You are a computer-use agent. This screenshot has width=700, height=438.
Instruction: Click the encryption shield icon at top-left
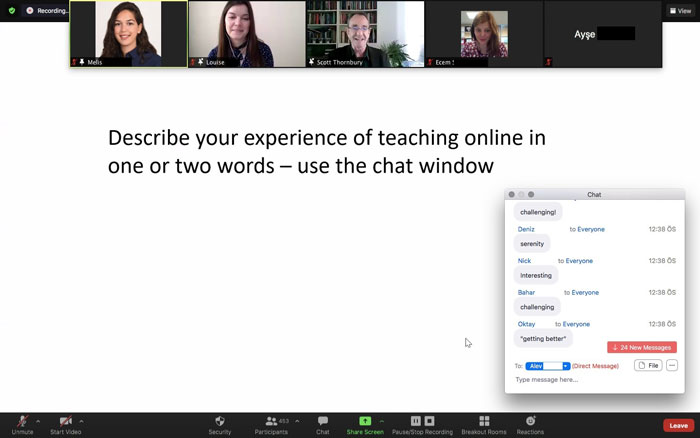(x=11, y=10)
